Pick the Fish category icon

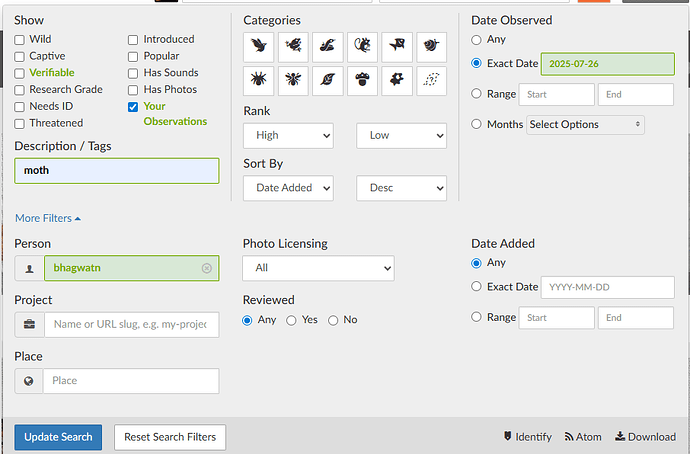click(x=397, y=46)
